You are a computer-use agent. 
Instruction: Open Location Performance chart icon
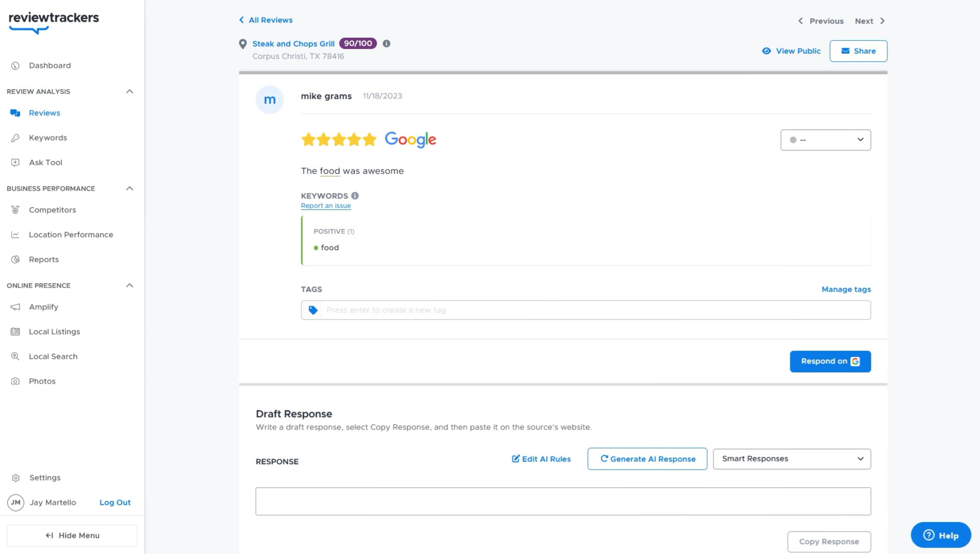click(15, 234)
